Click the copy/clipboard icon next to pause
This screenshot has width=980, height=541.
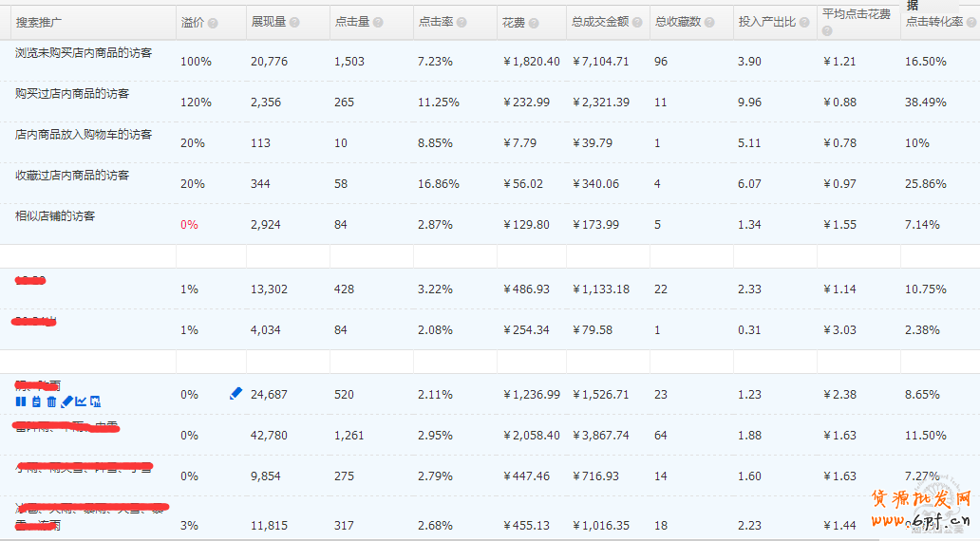[36, 401]
